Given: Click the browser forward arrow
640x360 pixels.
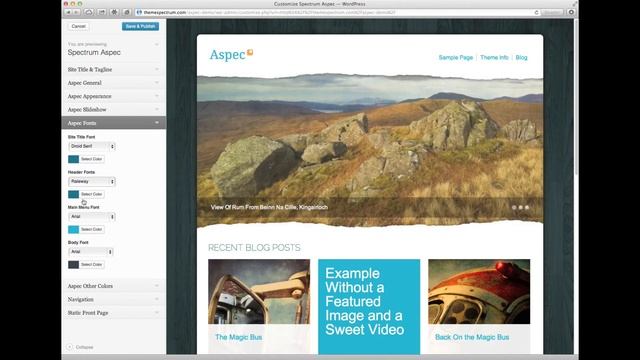Looking at the screenshot, I should pyautogui.click(x=76, y=12).
